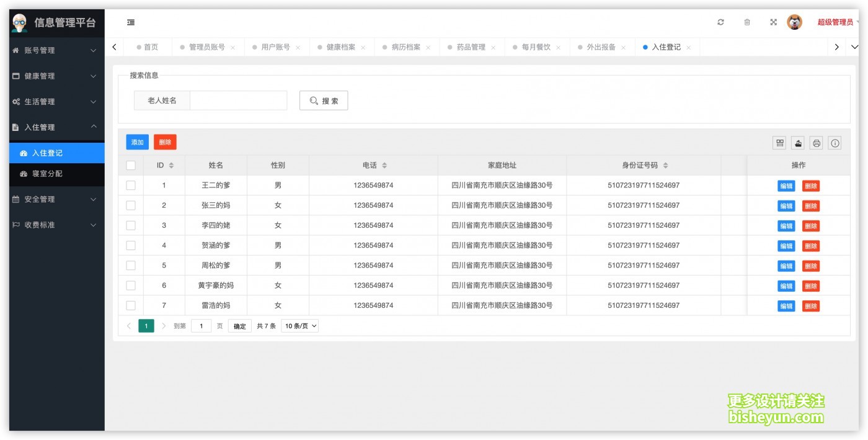Open the column filter icon above table
The image size is (868, 440).
point(780,143)
